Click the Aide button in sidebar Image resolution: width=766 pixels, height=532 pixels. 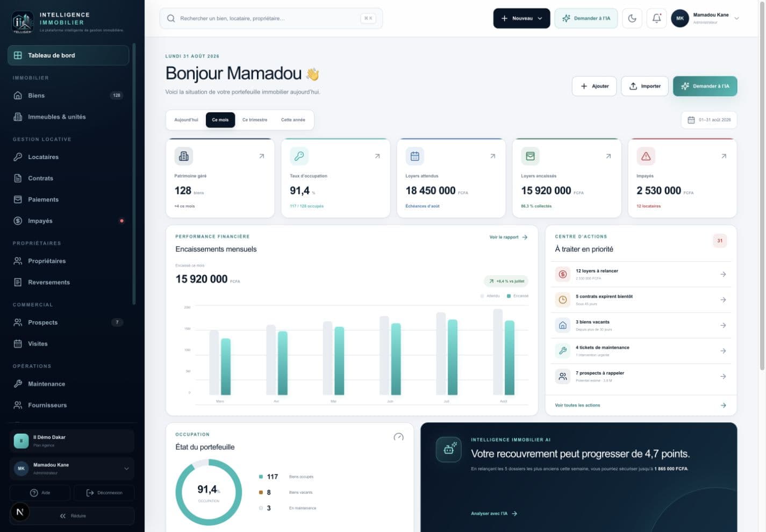pos(40,493)
